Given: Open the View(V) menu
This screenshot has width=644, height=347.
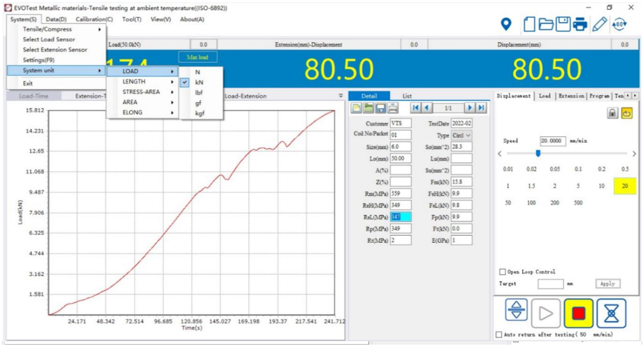Looking at the screenshot, I should point(161,19).
